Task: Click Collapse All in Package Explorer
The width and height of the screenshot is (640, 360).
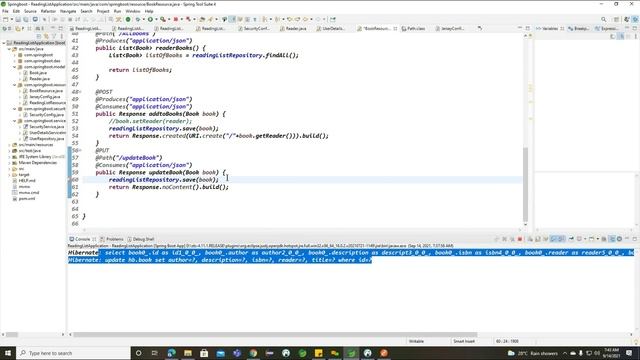Action: point(39,36)
